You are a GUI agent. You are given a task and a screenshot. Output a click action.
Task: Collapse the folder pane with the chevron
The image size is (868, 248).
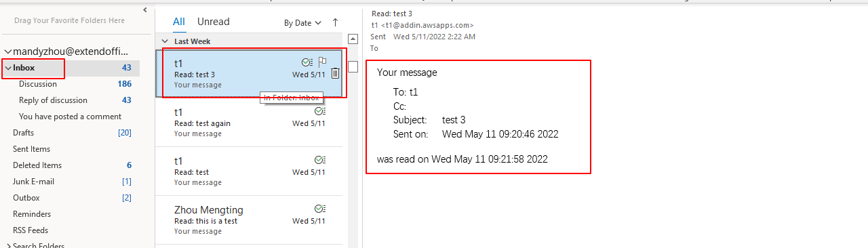point(145,9)
